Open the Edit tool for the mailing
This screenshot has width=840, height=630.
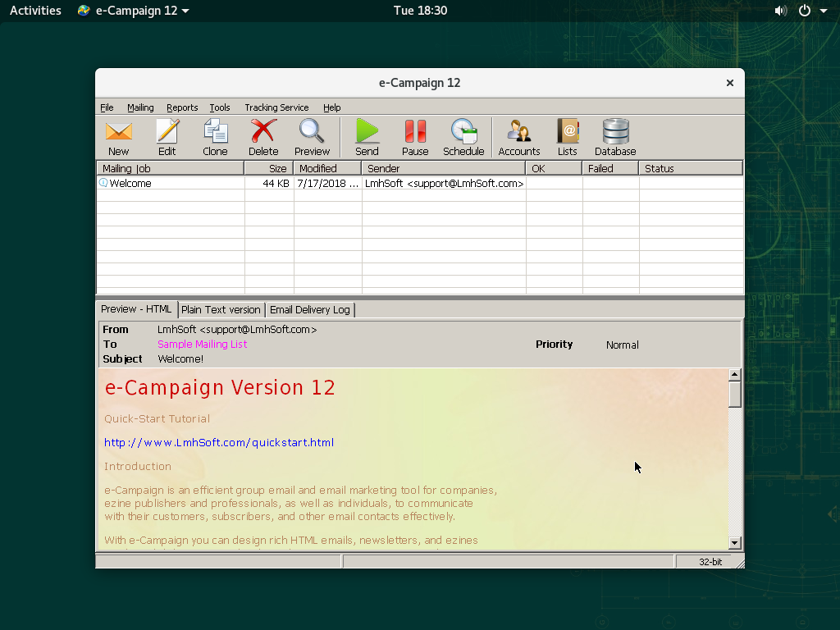tap(167, 138)
